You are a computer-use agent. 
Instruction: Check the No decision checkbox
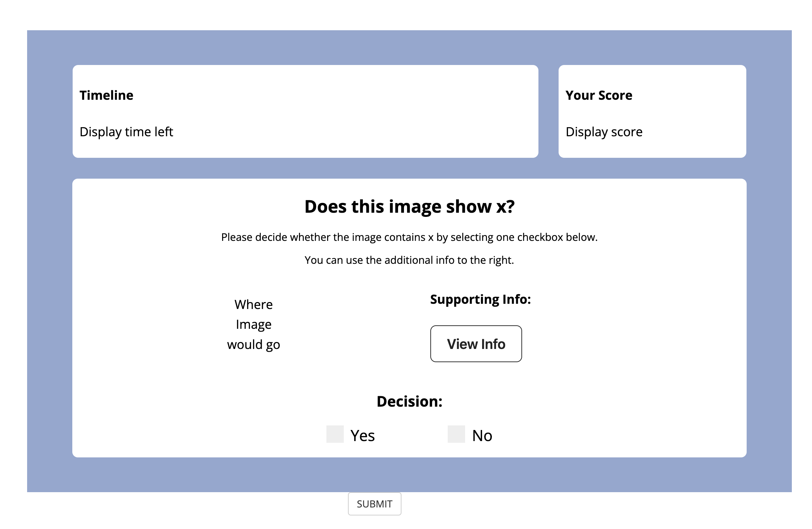tap(456, 434)
